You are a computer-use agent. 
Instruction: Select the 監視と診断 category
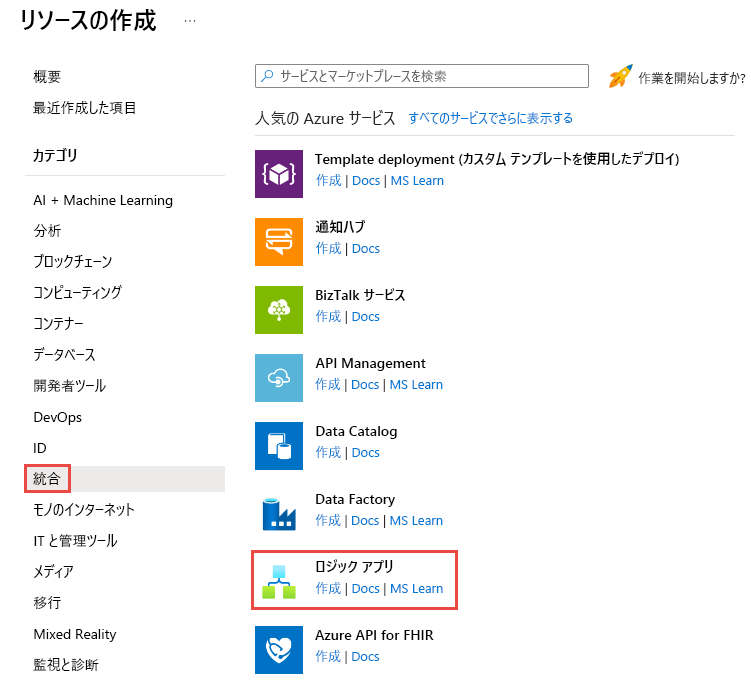coord(66,665)
